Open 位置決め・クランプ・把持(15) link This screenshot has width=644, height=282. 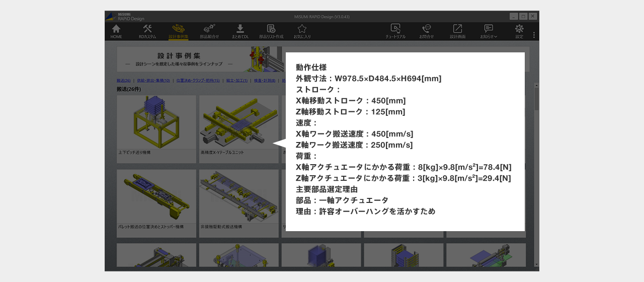point(198,81)
